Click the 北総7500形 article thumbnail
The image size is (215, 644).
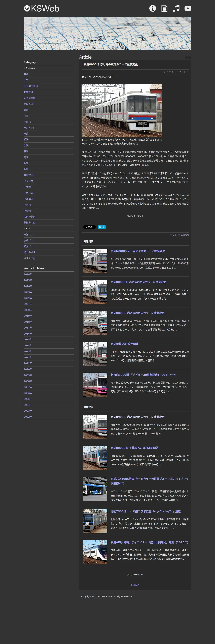point(95,521)
